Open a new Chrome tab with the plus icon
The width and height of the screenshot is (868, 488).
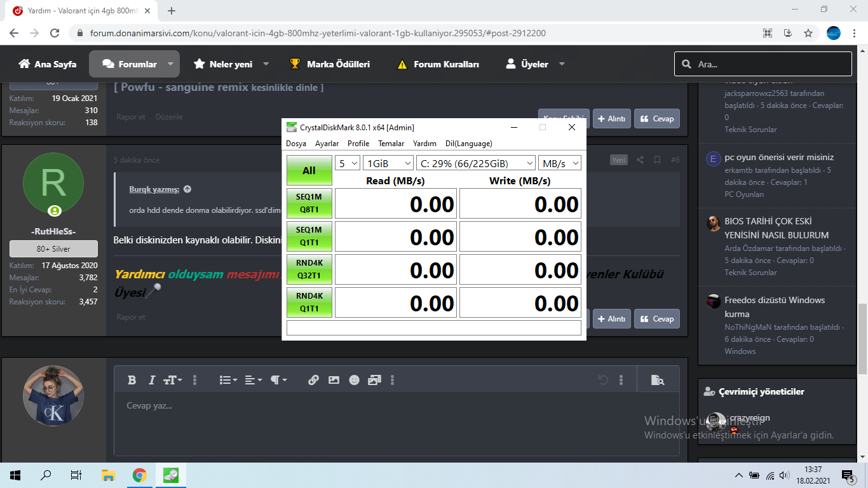pos(172,11)
